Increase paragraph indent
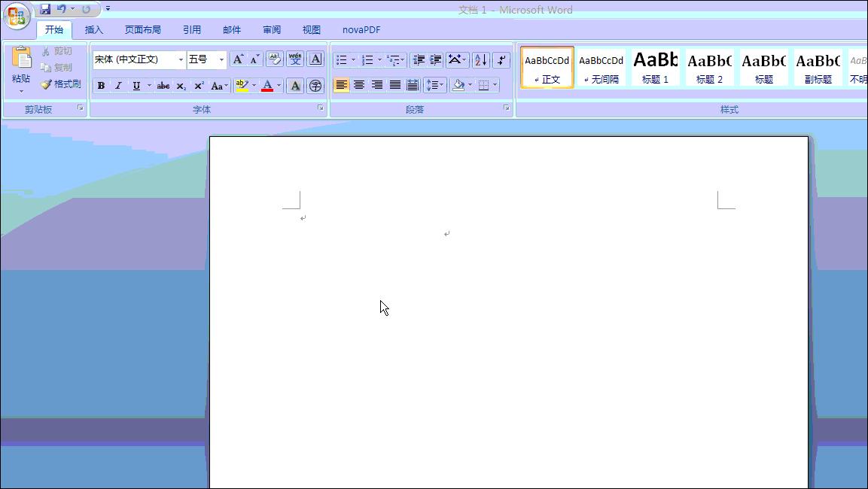The image size is (868, 489). (x=436, y=60)
